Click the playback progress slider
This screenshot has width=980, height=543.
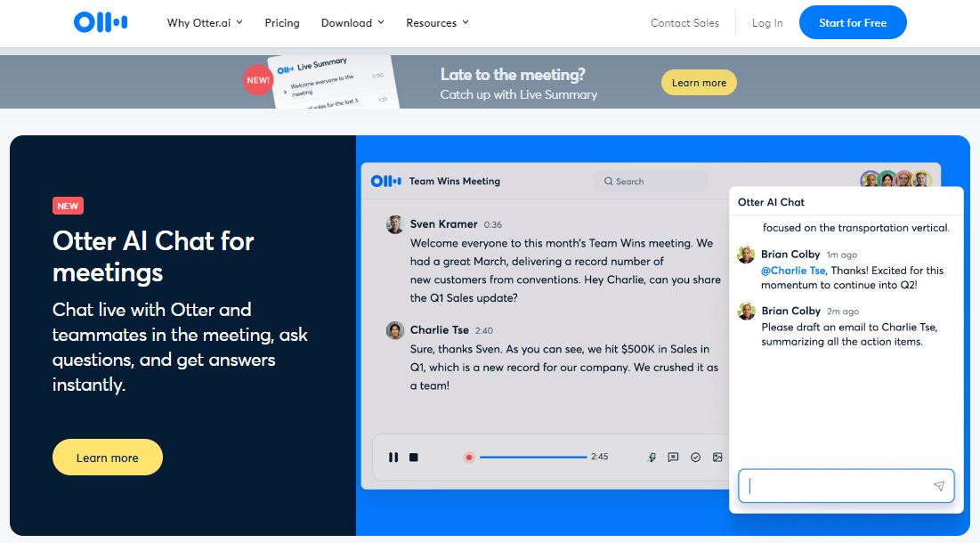(x=533, y=457)
